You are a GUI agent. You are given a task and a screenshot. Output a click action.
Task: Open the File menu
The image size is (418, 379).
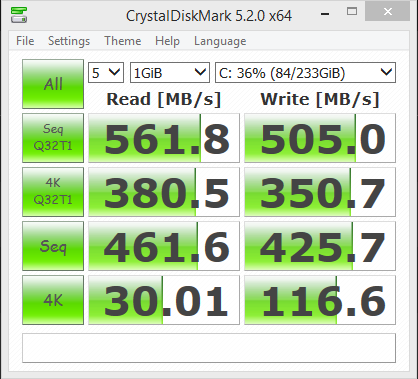point(25,41)
